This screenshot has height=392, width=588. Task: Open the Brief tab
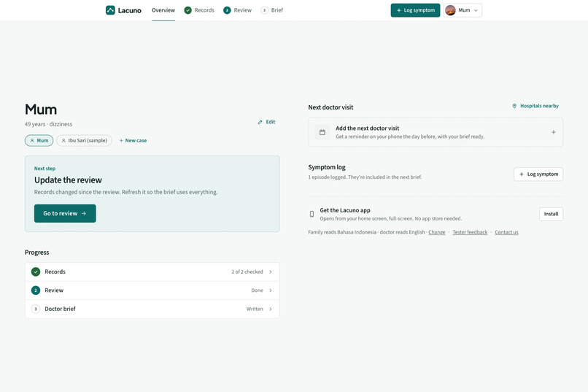pos(272,10)
